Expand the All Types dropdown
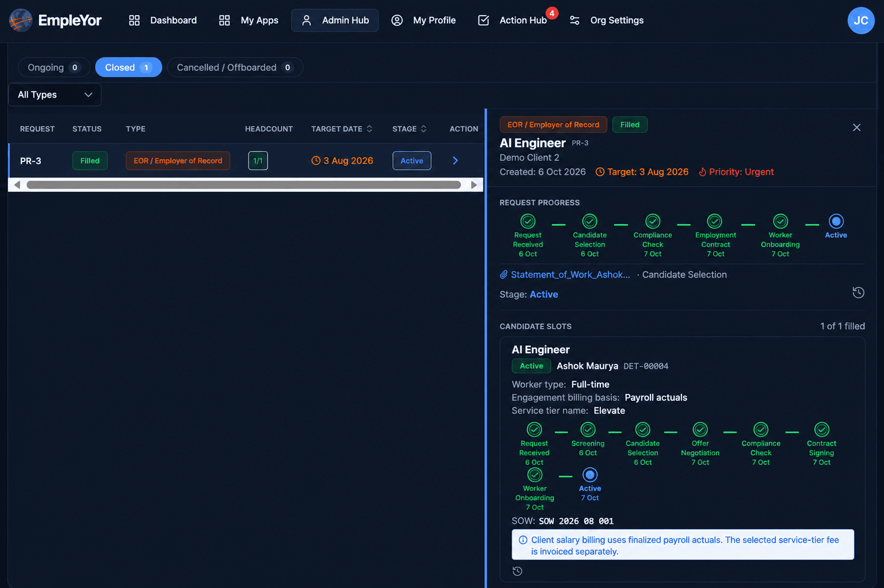This screenshot has height=588, width=884. [x=55, y=95]
